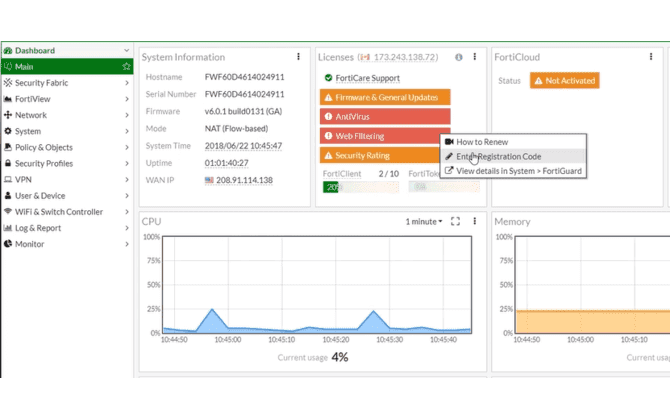The image size is (670, 419).
Task: Click the Security Profiles lock icon
Action: (x=8, y=163)
